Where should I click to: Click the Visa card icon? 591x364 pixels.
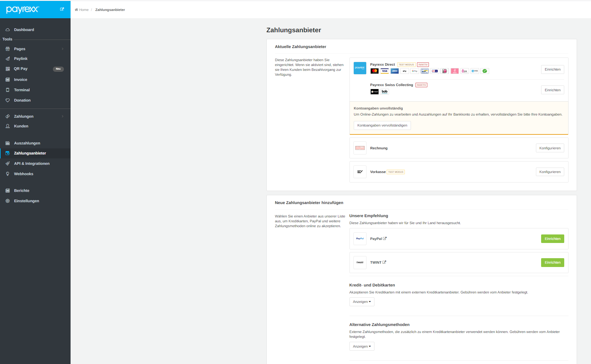[384, 71]
